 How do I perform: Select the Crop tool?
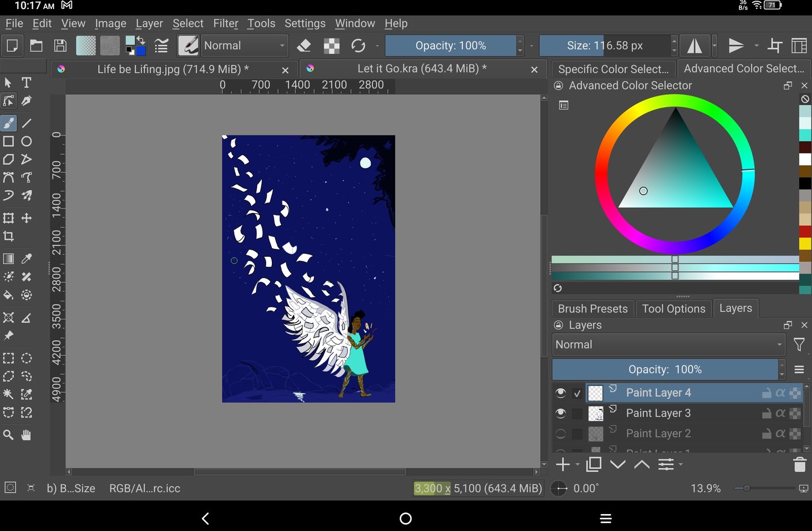[x=8, y=236]
